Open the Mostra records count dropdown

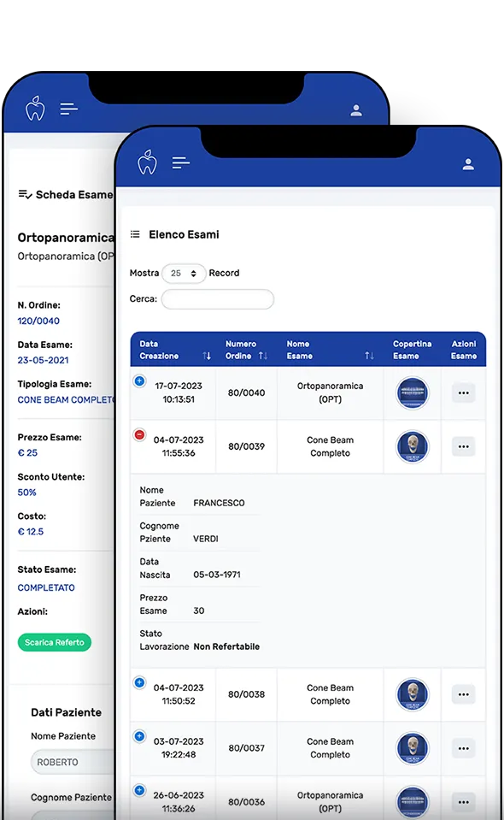[x=184, y=274]
